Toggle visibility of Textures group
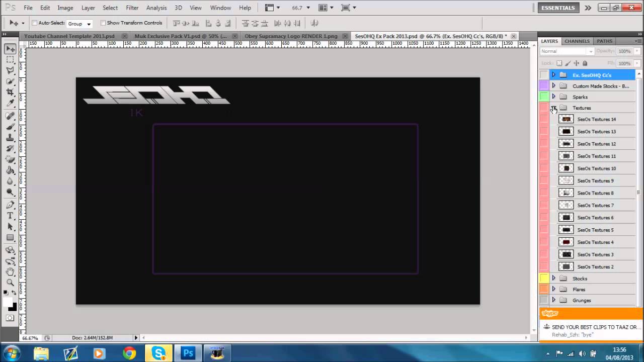The height and width of the screenshot is (362, 644). [x=544, y=108]
